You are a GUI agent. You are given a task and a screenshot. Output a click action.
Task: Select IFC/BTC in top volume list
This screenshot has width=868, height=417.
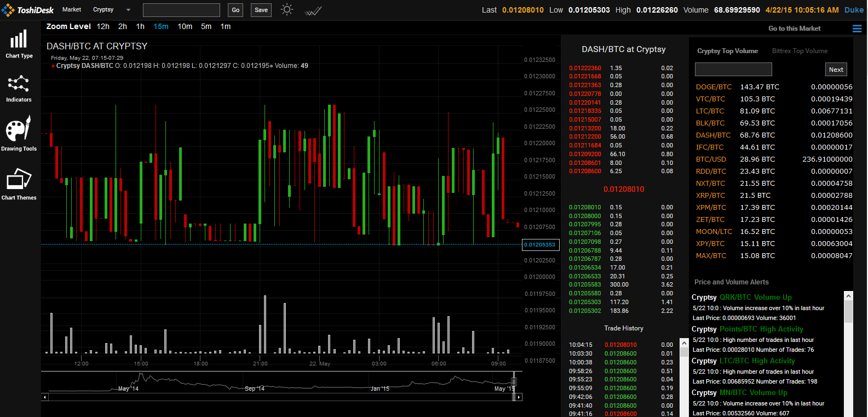coord(710,147)
